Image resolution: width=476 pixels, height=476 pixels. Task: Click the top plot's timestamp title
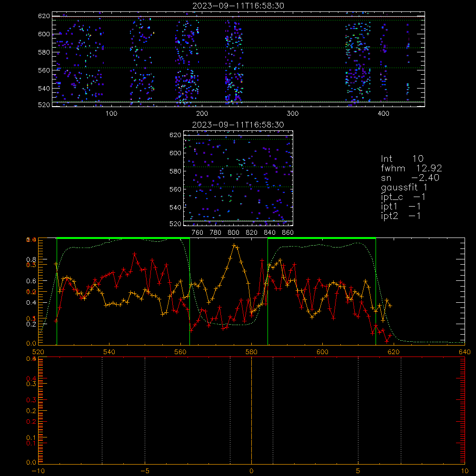point(238,6)
